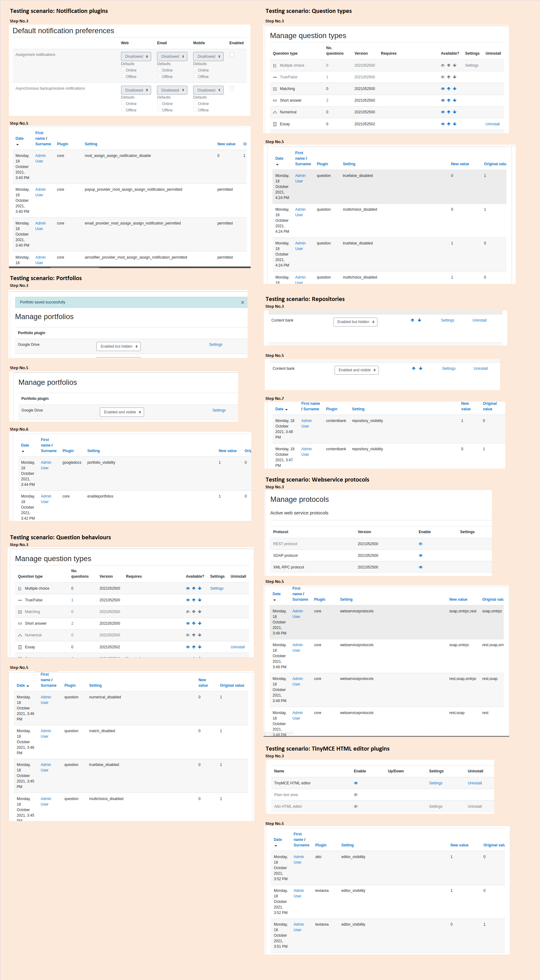The height and width of the screenshot is (980, 540).
Task: Open Web Disallowed dropdown for Assignment notifications
Action: (x=136, y=56)
